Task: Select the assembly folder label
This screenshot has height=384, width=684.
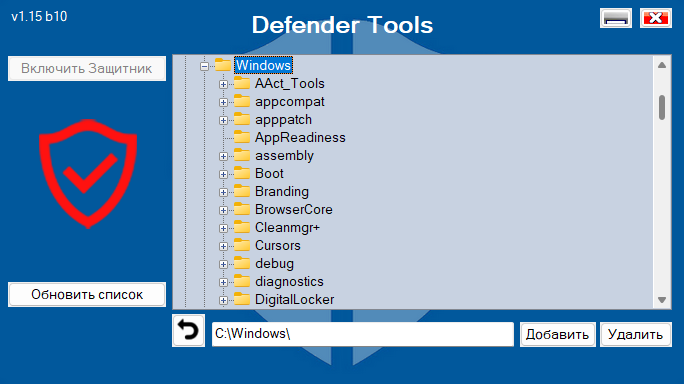Action: pyautogui.click(x=284, y=155)
